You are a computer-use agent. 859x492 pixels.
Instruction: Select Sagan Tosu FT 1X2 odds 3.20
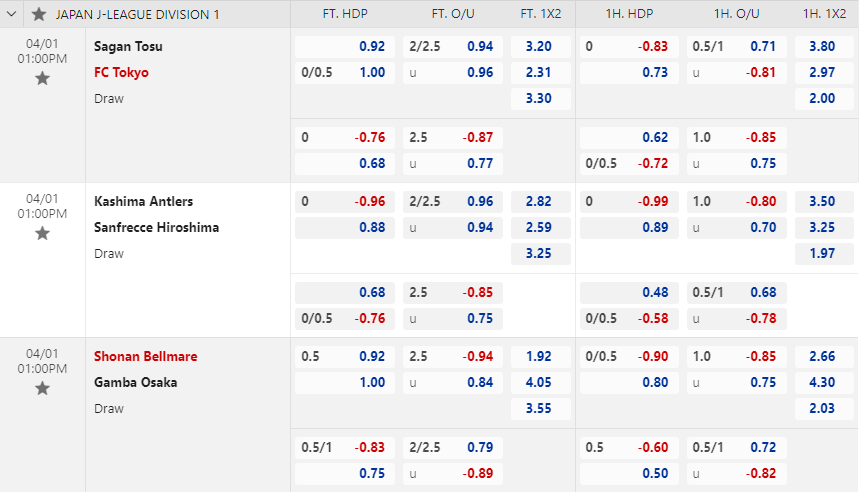click(x=540, y=47)
